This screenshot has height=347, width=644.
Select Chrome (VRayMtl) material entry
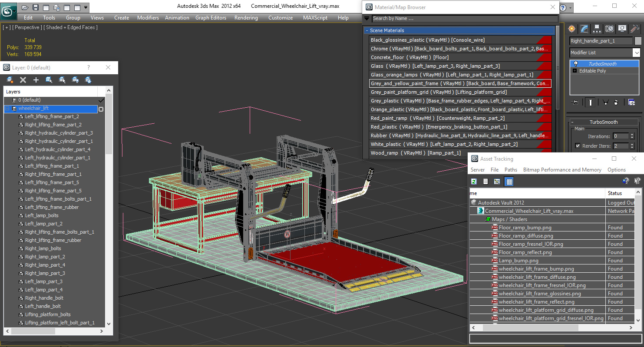point(460,49)
